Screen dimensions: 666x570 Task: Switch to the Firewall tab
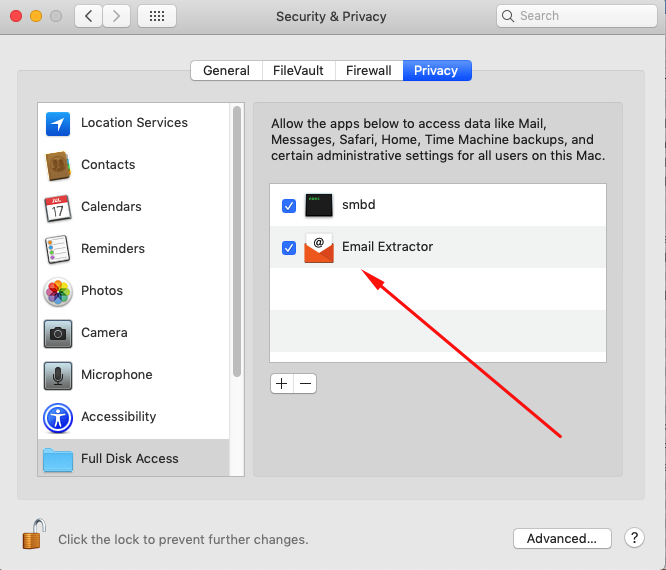click(x=369, y=71)
